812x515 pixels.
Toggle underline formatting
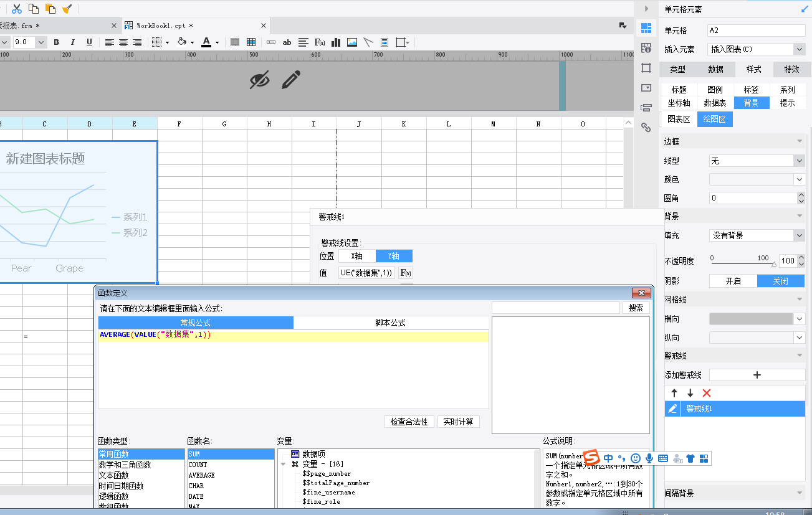89,42
